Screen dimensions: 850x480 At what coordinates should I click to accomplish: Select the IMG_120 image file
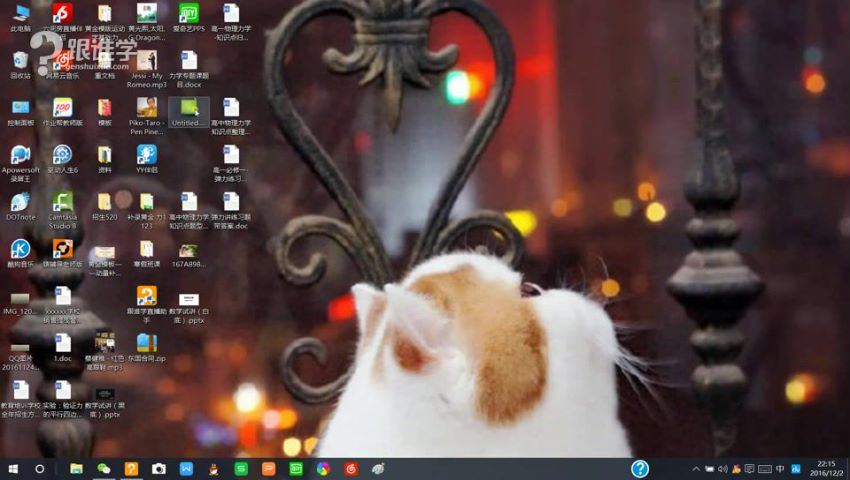click(21, 304)
